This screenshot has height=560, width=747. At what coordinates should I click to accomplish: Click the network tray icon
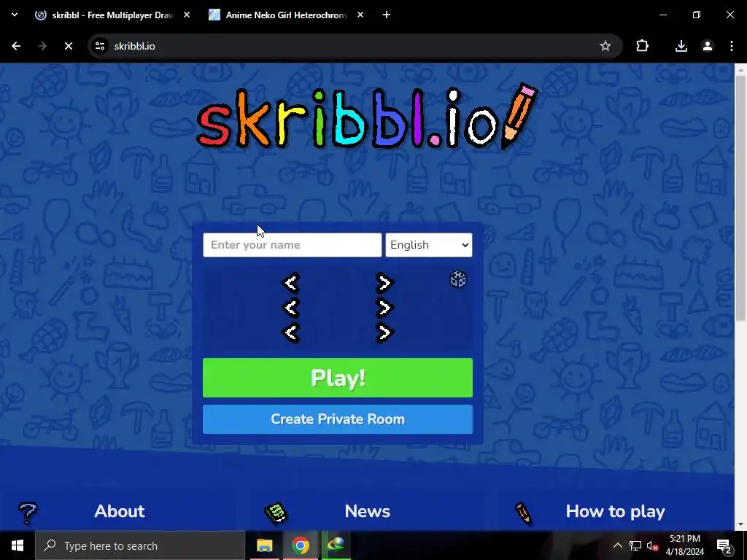pyautogui.click(x=635, y=545)
